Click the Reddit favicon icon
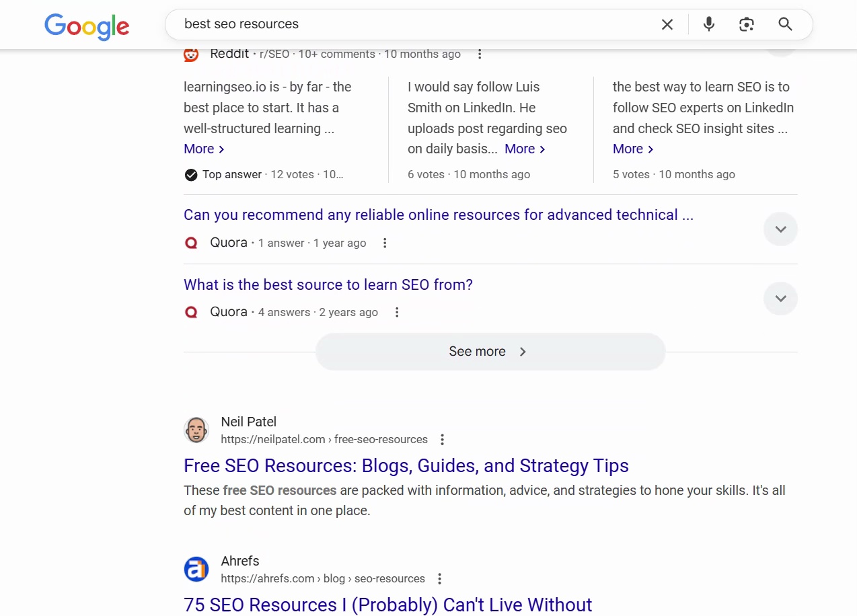Screen dimensions: 857x616 tap(191, 54)
